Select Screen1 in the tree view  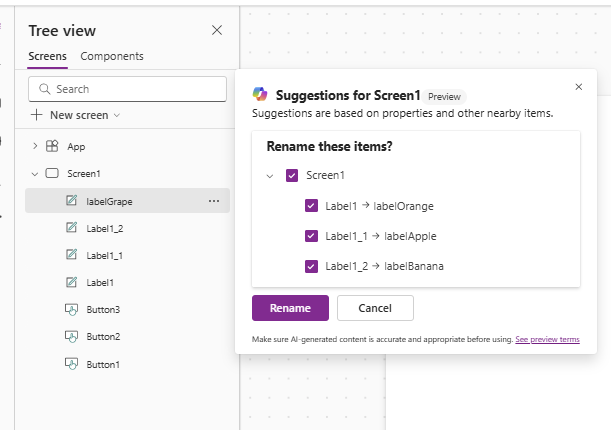coord(84,174)
